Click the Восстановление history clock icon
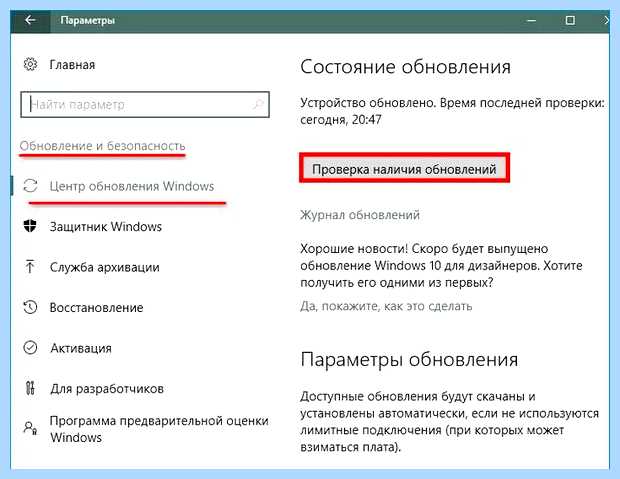This screenshot has width=620, height=479. pyautogui.click(x=30, y=307)
